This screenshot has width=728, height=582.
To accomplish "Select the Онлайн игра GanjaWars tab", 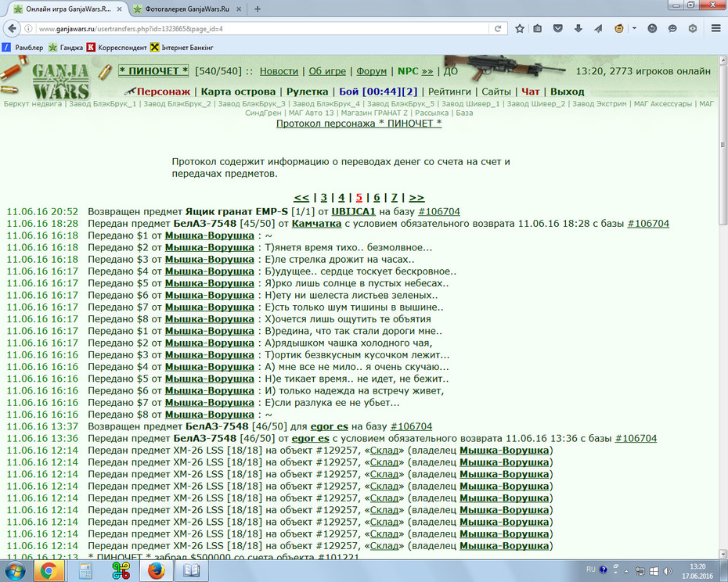I will tap(68, 9).
